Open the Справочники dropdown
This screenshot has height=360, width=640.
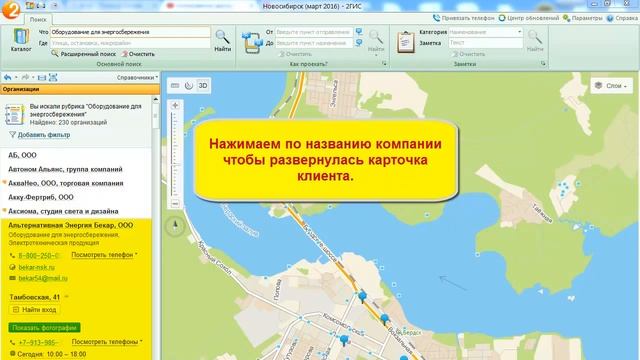tap(137, 77)
